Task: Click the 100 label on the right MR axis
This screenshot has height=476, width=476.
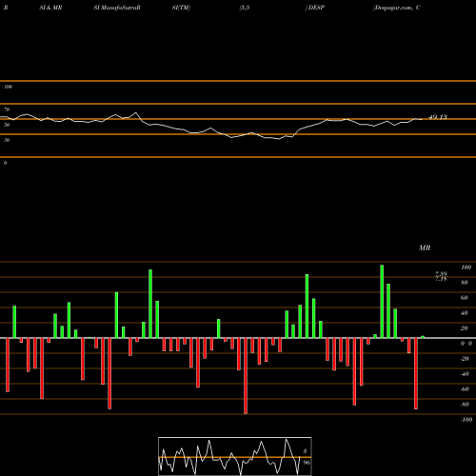Action: point(466,268)
